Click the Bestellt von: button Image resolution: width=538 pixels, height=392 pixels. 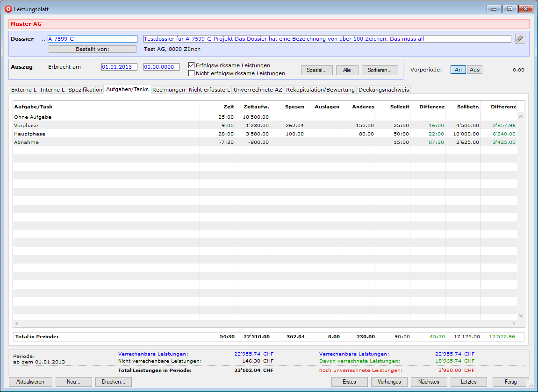[x=93, y=49]
